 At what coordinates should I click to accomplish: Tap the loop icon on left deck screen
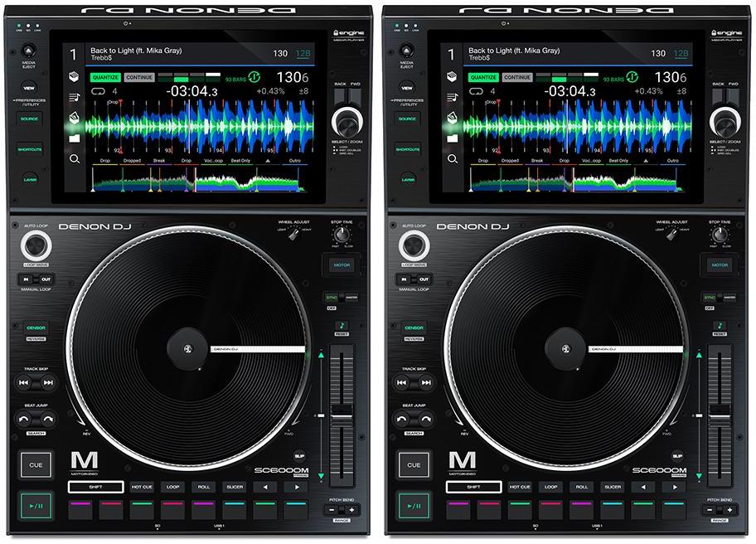click(x=98, y=91)
